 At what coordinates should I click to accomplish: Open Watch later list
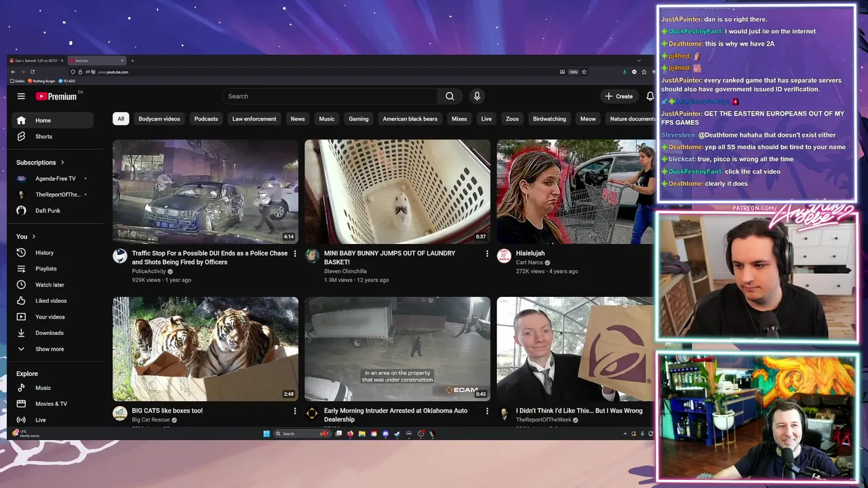coord(52,285)
